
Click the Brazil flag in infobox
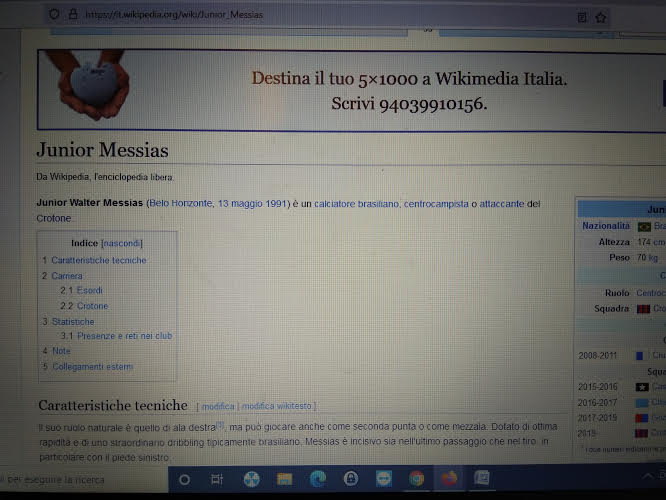[x=644, y=226]
